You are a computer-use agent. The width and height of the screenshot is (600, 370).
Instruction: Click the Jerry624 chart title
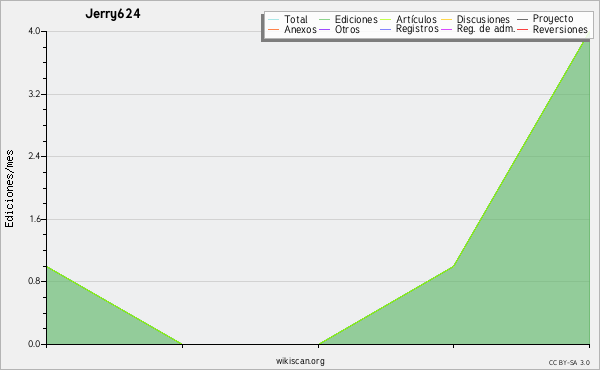tap(113, 14)
